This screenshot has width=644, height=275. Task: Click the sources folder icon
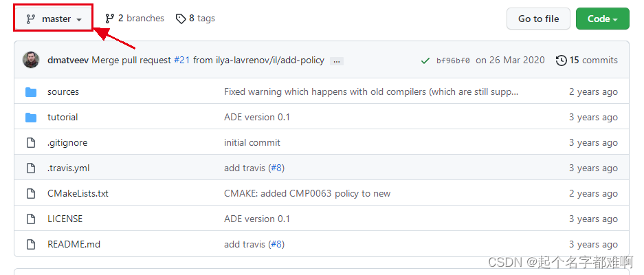pyautogui.click(x=31, y=92)
